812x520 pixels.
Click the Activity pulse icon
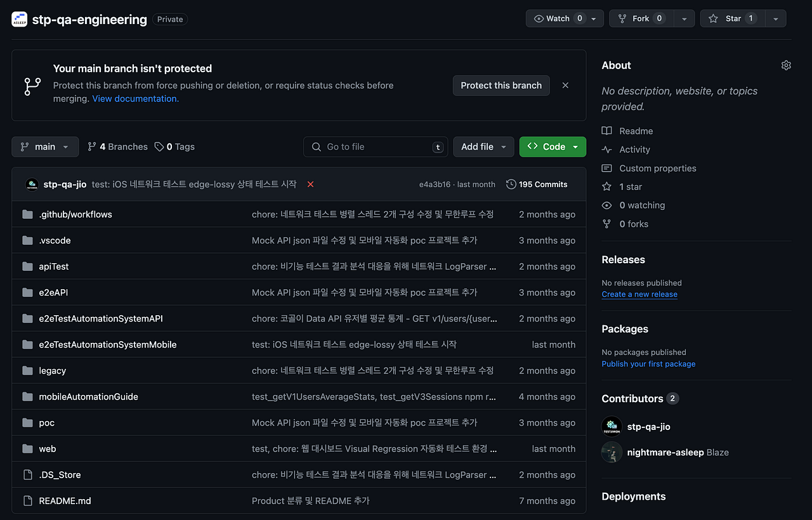(607, 150)
